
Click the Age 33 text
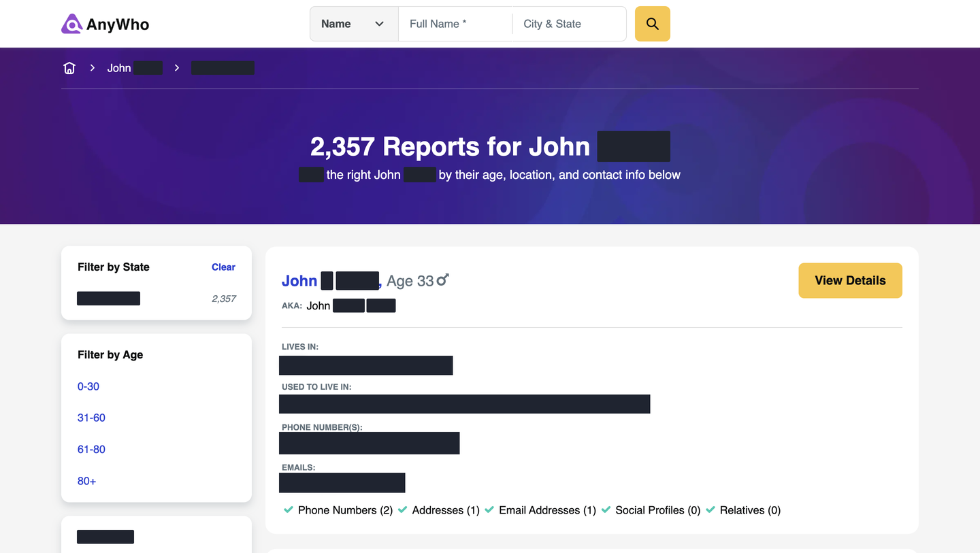410,281
